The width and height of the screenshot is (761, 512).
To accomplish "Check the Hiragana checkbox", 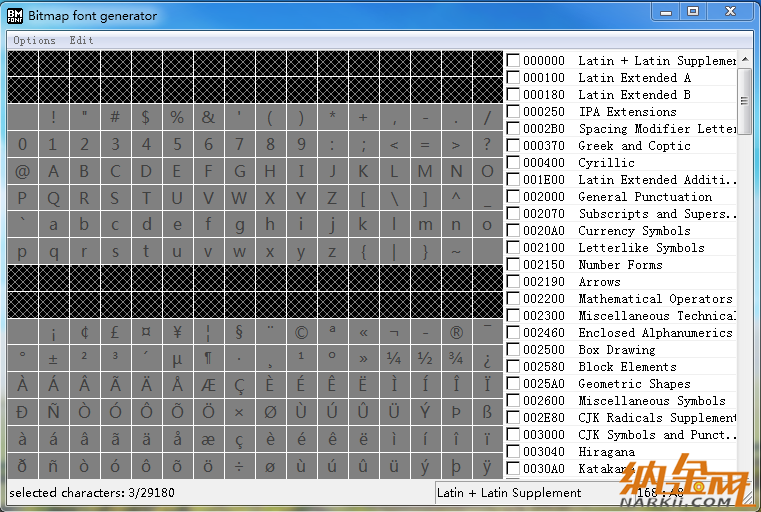I will (x=513, y=451).
